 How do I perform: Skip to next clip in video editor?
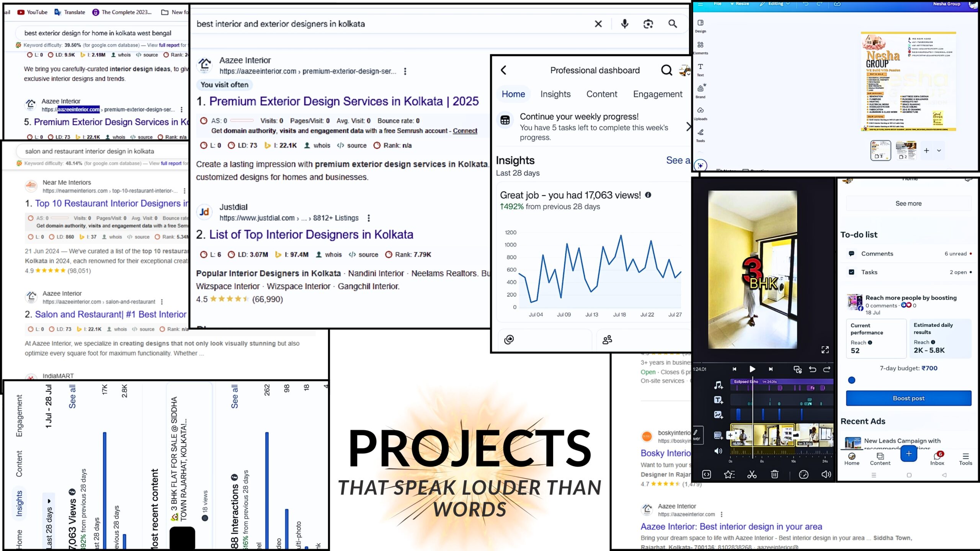pyautogui.click(x=771, y=369)
